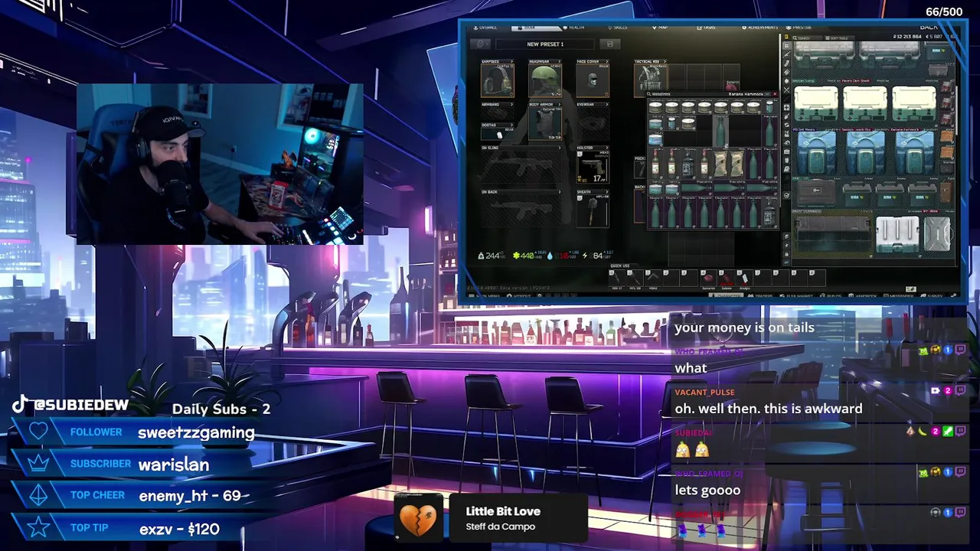Screen dimensions: 980x551
Task: Click the stash Sort Table button
Action: click(839, 37)
